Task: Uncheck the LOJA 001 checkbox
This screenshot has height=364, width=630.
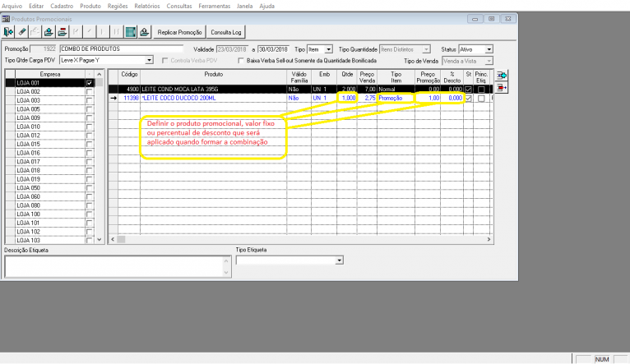Action: pyautogui.click(x=89, y=83)
